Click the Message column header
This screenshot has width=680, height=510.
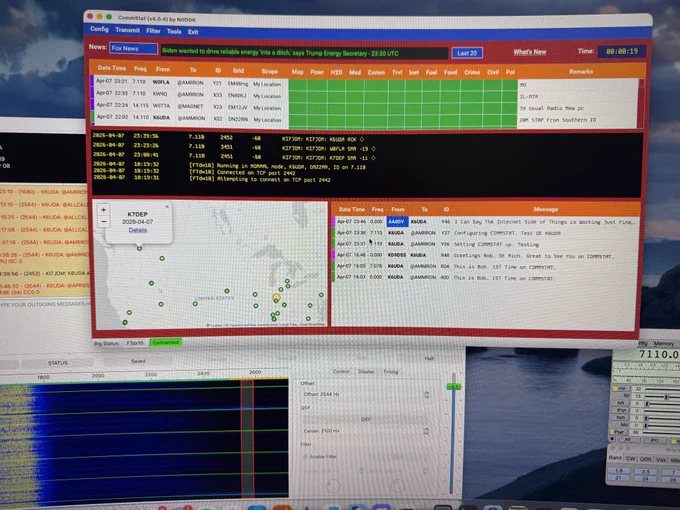tap(546, 209)
